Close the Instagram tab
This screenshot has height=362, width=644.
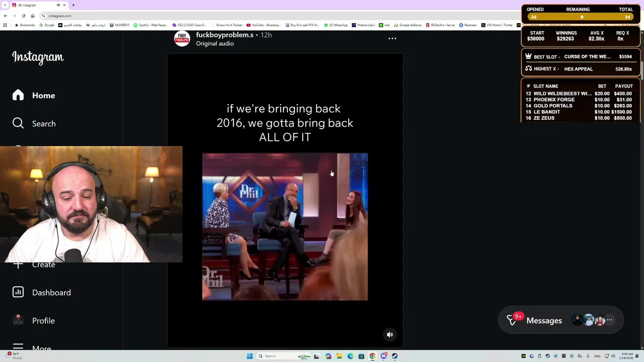point(65,5)
